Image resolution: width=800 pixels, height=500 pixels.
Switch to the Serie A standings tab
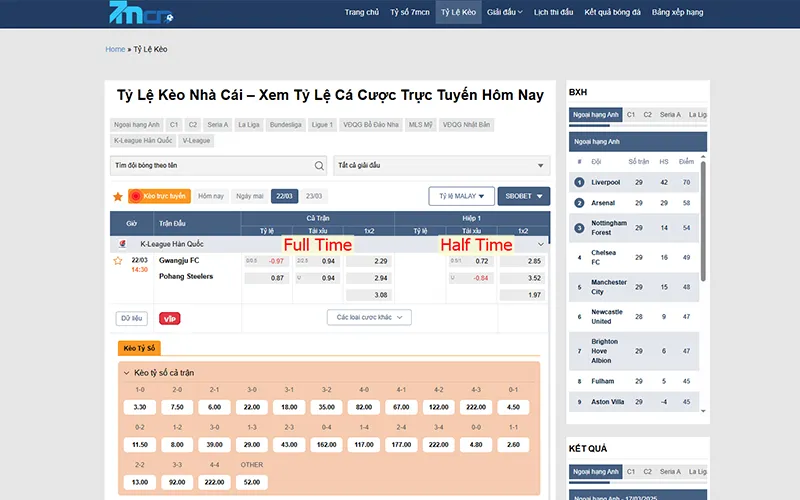670,115
